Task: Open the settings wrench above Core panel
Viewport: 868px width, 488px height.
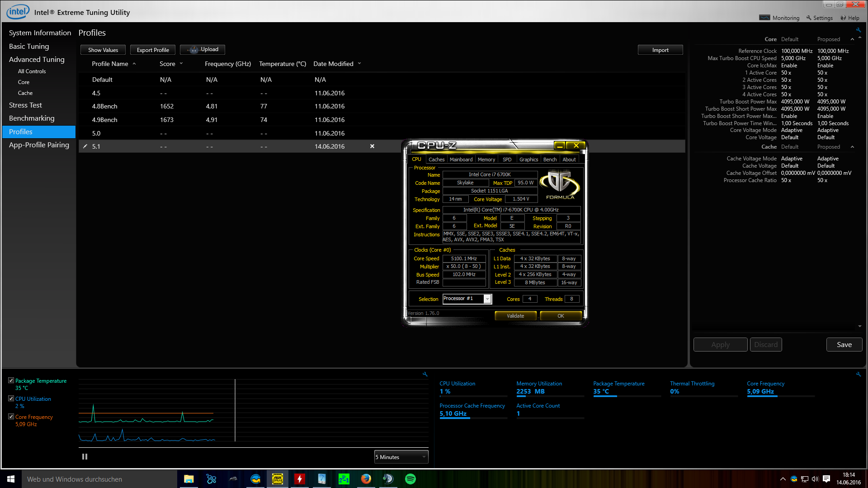Action: pyautogui.click(x=858, y=30)
